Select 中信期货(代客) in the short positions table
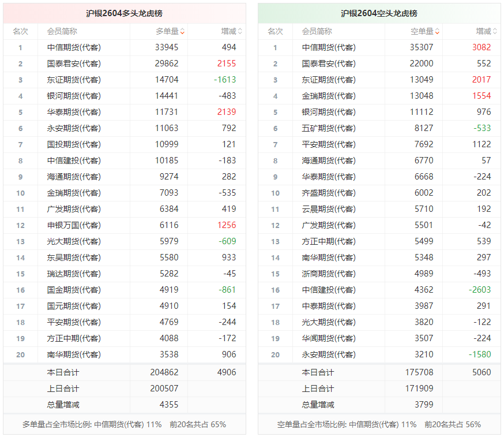 point(329,48)
